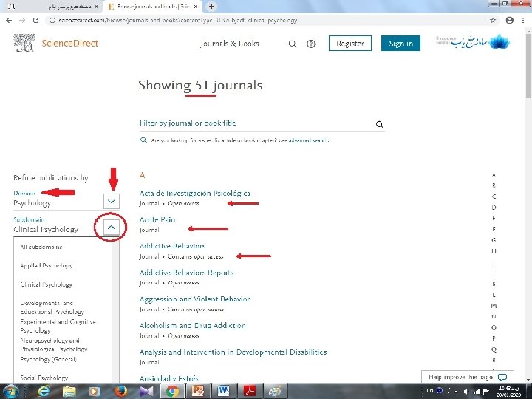Click the browser forward arrow
This screenshot has height=399, width=532.
pos(22,21)
